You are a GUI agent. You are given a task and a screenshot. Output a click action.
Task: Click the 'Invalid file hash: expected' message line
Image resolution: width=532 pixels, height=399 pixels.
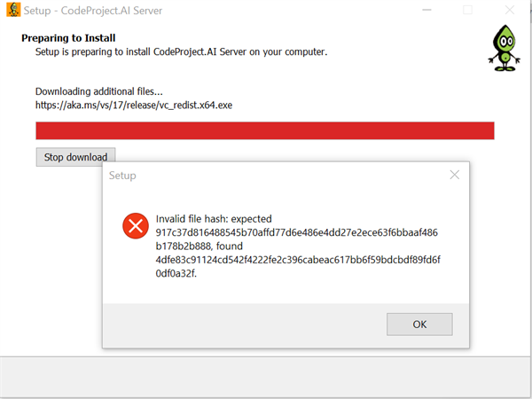214,219
